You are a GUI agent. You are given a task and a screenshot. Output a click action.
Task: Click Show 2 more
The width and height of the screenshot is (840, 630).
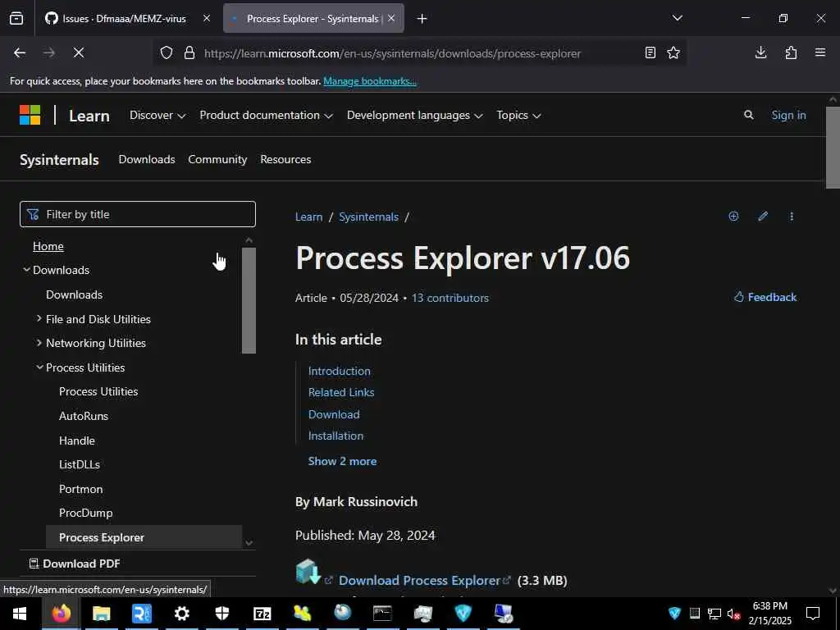tap(342, 461)
